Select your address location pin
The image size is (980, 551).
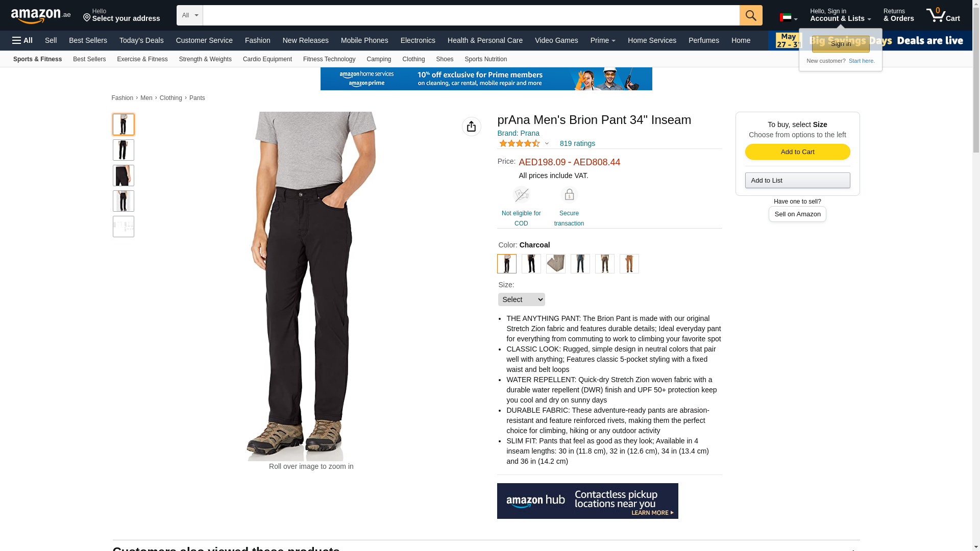87,18
